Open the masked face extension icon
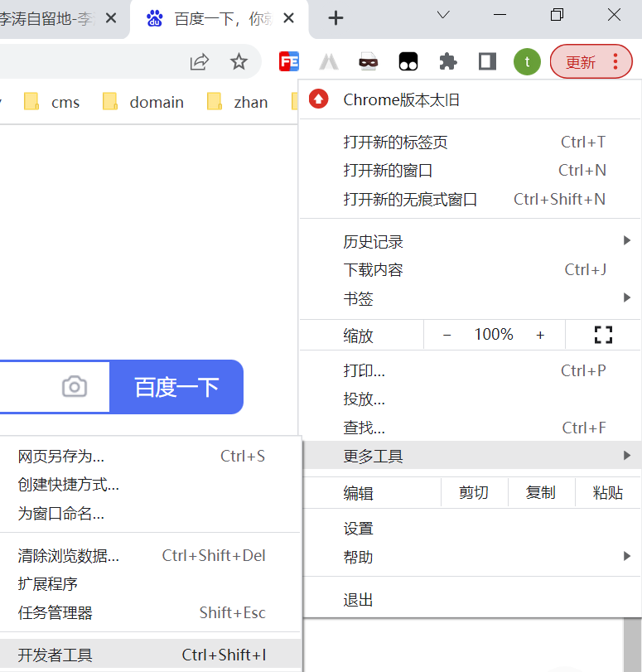Viewport: 642px width, 672px height. tap(368, 61)
